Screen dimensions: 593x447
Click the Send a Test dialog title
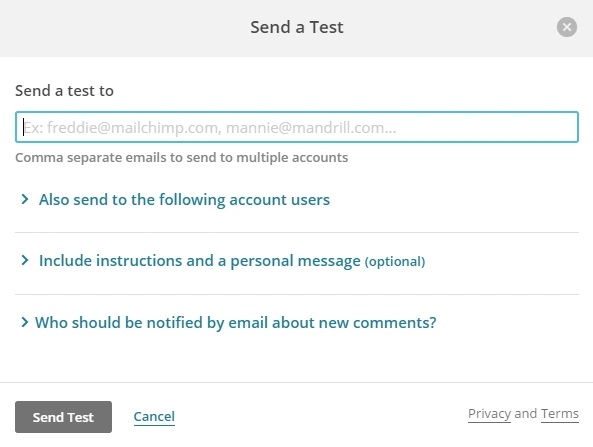297,27
